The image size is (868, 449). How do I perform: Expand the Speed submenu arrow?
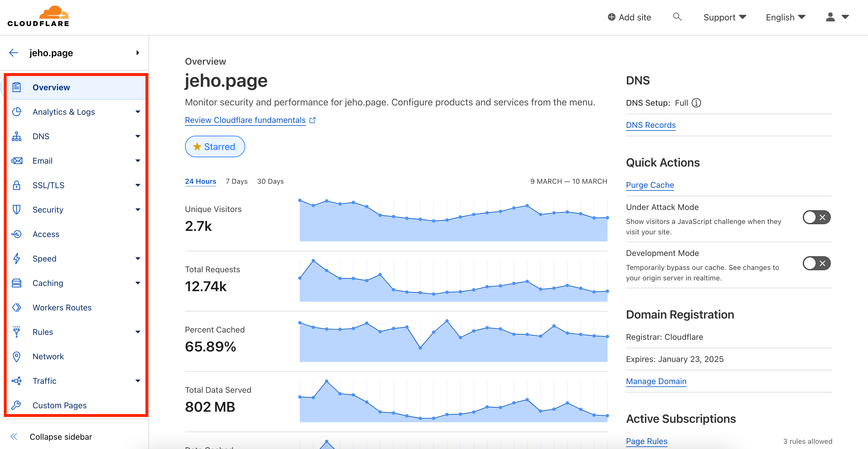pyautogui.click(x=138, y=258)
